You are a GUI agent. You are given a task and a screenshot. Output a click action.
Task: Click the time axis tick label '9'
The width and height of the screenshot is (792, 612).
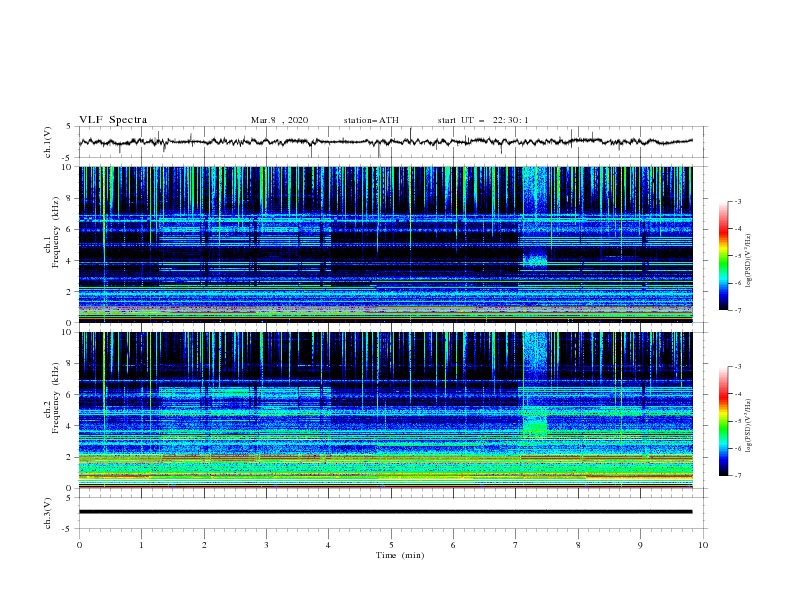tap(640, 545)
